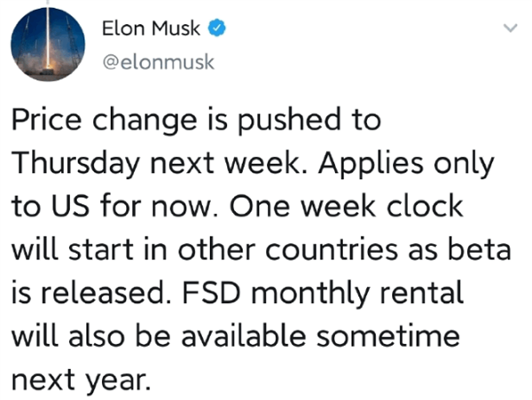Click the 'monthly rental' phrase
This screenshot has height=400, width=532.
(x=357, y=294)
